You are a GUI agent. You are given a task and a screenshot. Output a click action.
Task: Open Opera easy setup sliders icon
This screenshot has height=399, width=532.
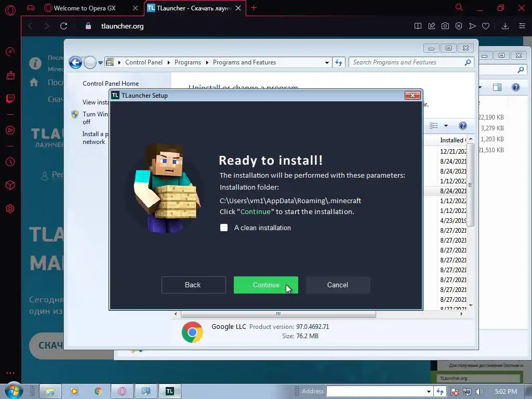[x=522, y=26]
